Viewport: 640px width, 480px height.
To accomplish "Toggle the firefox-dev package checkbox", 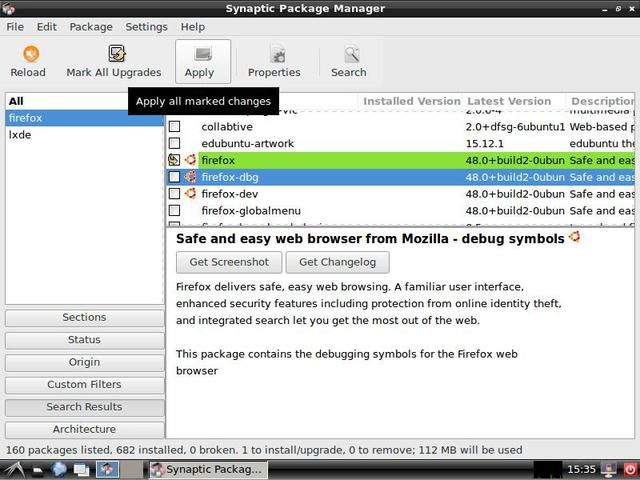I will [174, 193].
